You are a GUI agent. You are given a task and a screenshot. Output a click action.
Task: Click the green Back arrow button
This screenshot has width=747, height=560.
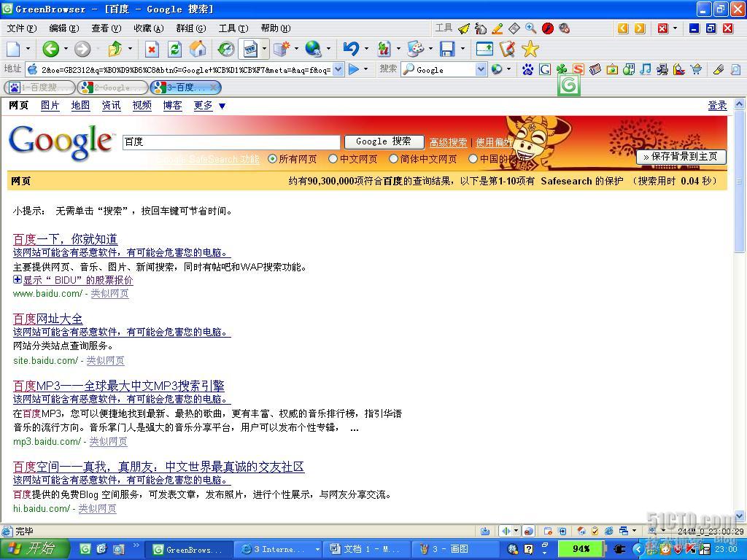[50, 49]
